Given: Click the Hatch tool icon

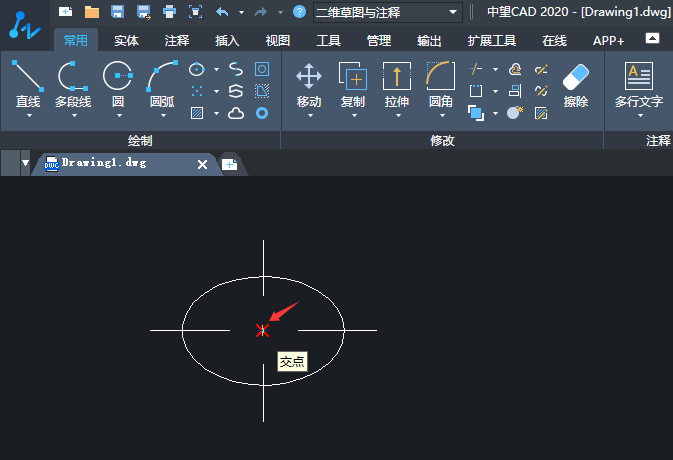Looking at the screenshot, I should [197, 113].
